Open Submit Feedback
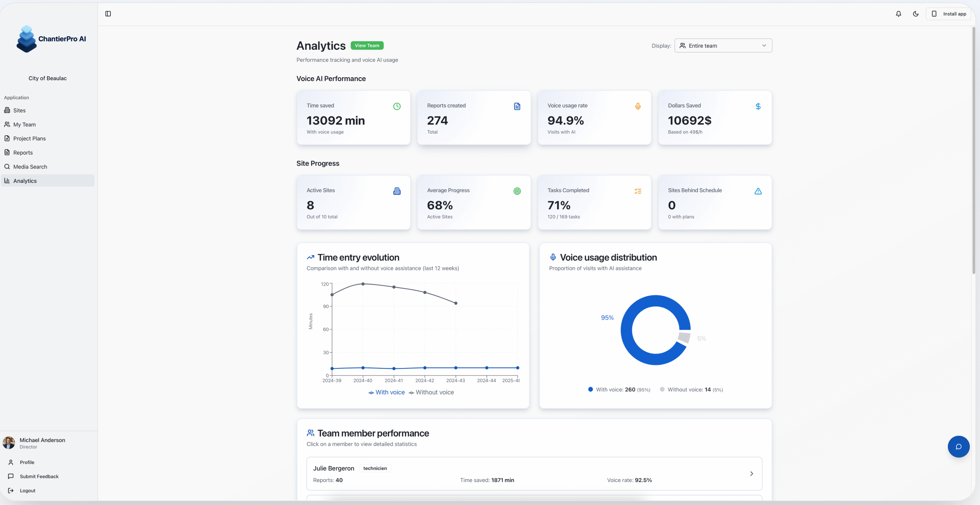Viewport: 980px width, 505px height. pyautogui.click(x=38, y=476)
